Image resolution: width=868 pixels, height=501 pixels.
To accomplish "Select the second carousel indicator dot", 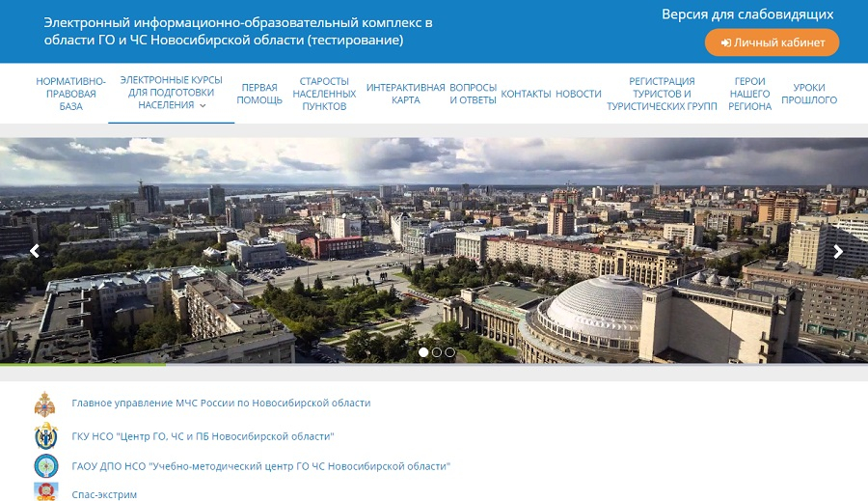I will point(437,352).
